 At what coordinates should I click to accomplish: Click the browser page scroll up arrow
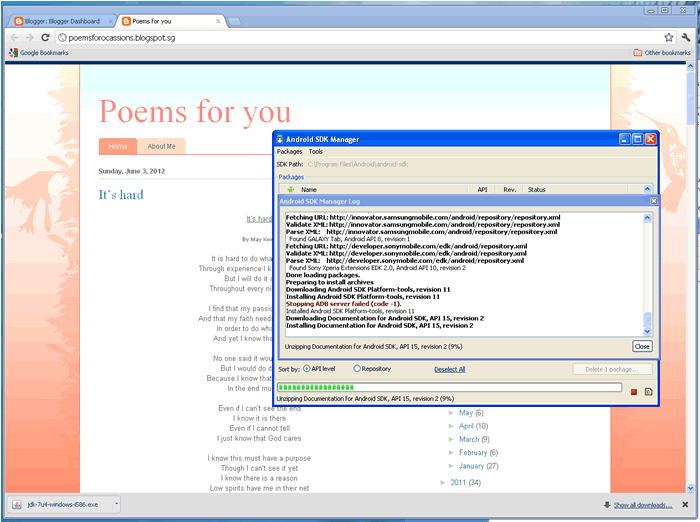(x=690, y=66)
